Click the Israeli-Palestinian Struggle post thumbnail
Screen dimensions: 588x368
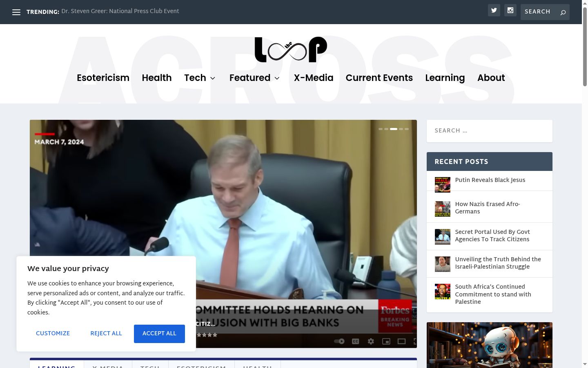tap(443, 264)
